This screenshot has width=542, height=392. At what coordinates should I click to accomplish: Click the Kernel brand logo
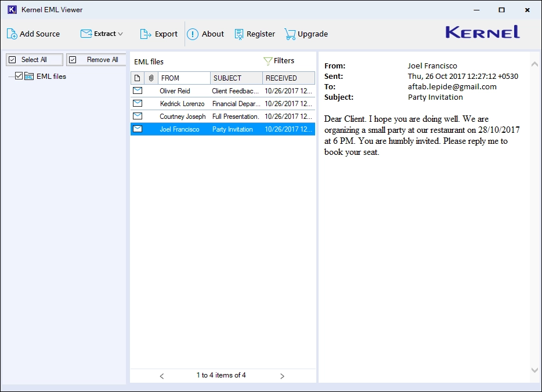(x=483, y=32)
